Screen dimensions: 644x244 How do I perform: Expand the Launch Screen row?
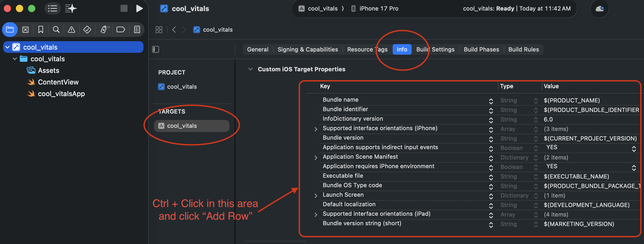316,196
